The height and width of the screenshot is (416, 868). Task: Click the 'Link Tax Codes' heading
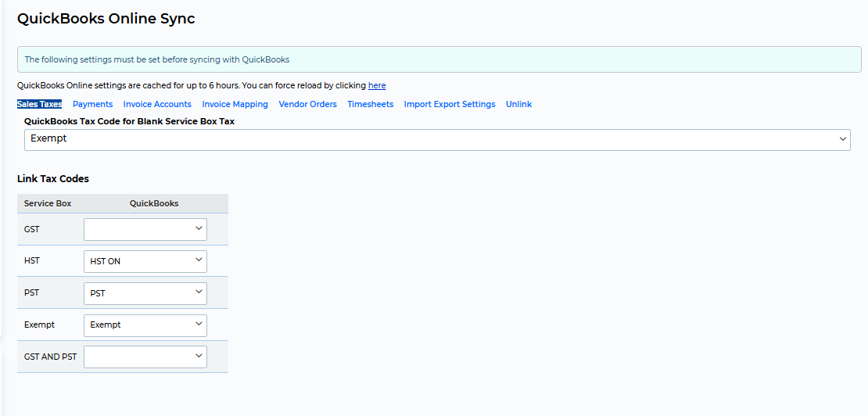click(x=53, y=179)
